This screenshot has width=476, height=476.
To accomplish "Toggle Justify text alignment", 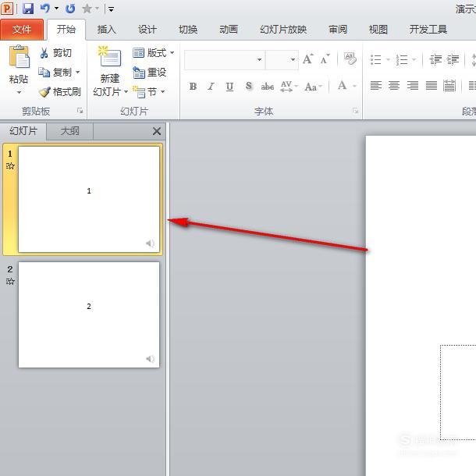I will 431,86.
